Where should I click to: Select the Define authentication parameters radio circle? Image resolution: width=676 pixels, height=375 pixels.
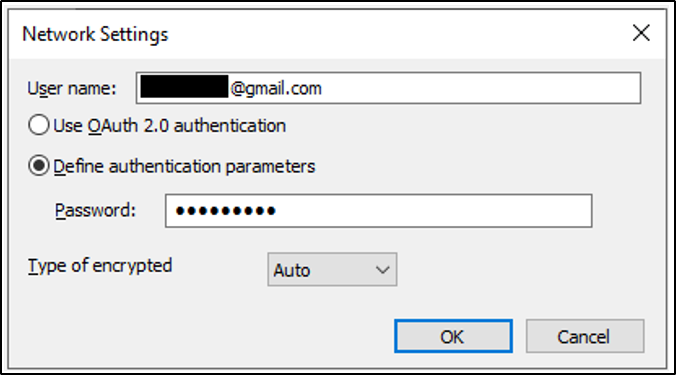point(38,166)
